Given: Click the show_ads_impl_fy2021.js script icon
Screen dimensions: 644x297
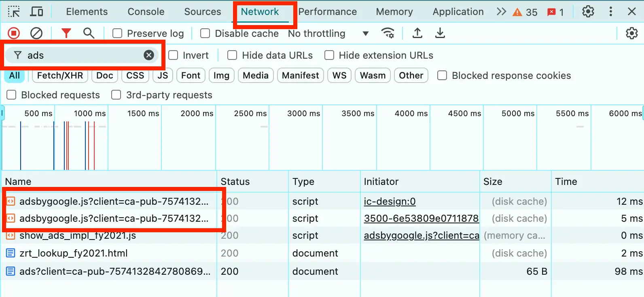Looking at the screenshot, I should pos(11,235).
